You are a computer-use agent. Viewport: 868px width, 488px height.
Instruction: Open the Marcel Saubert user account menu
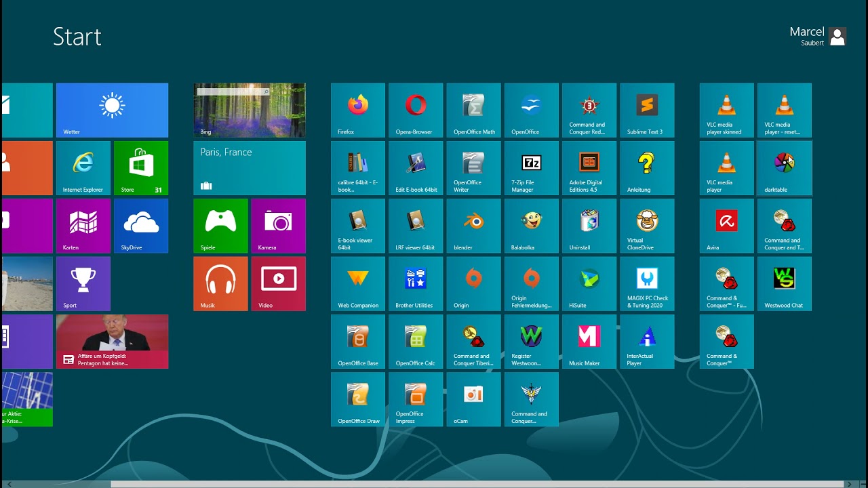coord(818,37)
